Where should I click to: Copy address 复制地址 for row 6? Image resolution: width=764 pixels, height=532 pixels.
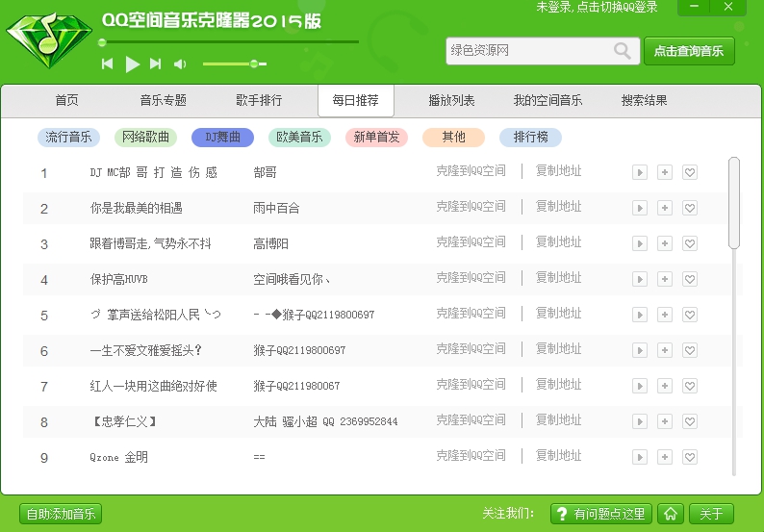pos(558,349)
